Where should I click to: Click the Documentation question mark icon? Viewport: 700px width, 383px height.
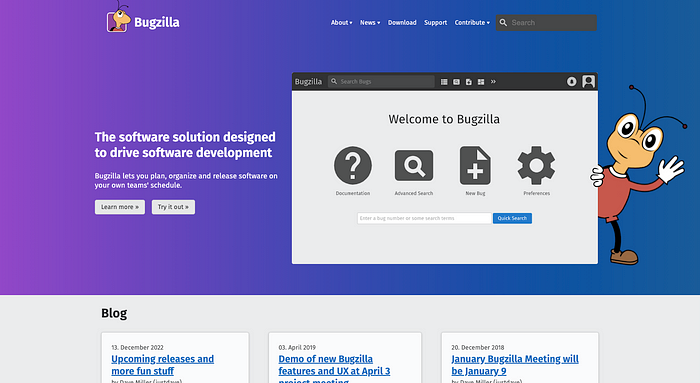point(353,165)
